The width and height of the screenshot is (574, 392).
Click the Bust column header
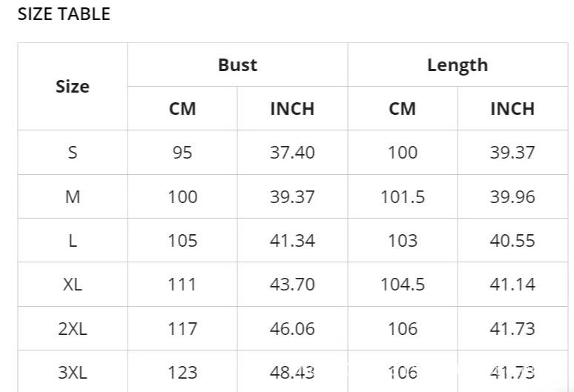pyautogui.click(x=237, y=65)
